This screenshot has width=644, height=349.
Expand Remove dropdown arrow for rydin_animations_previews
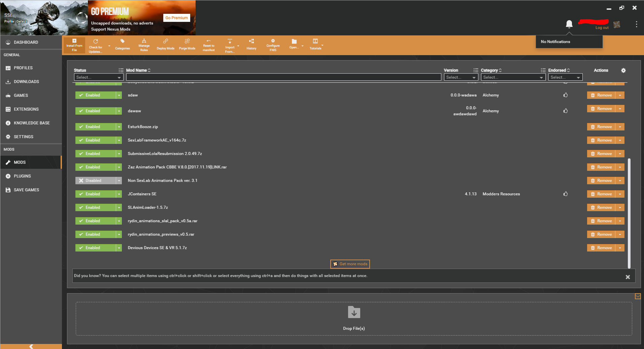point(620,234)
